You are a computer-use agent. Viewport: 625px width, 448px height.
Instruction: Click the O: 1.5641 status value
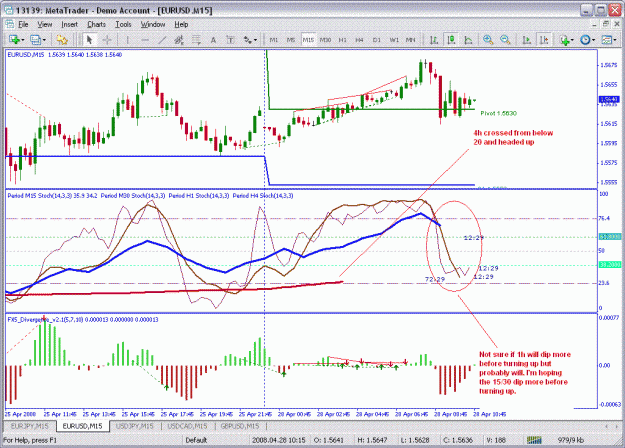pos(329,440)
